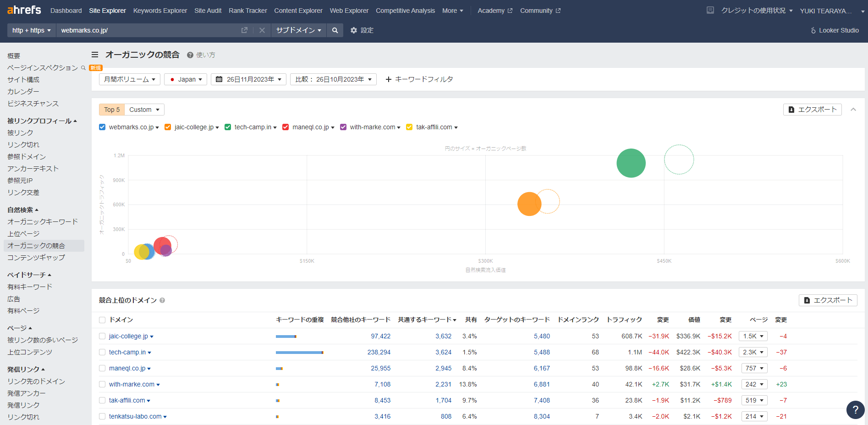Toggle tech-camp.in checkbox in chart legend

[x=228, y=127]
